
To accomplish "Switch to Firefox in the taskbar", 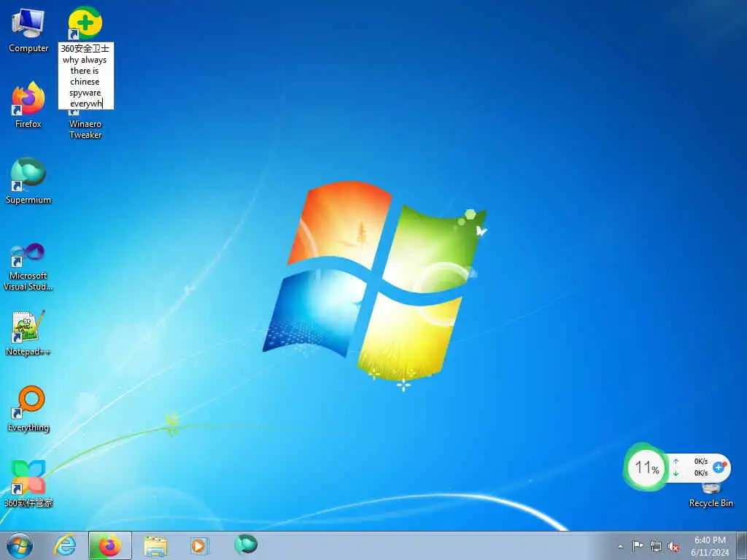I will [109, 545].
